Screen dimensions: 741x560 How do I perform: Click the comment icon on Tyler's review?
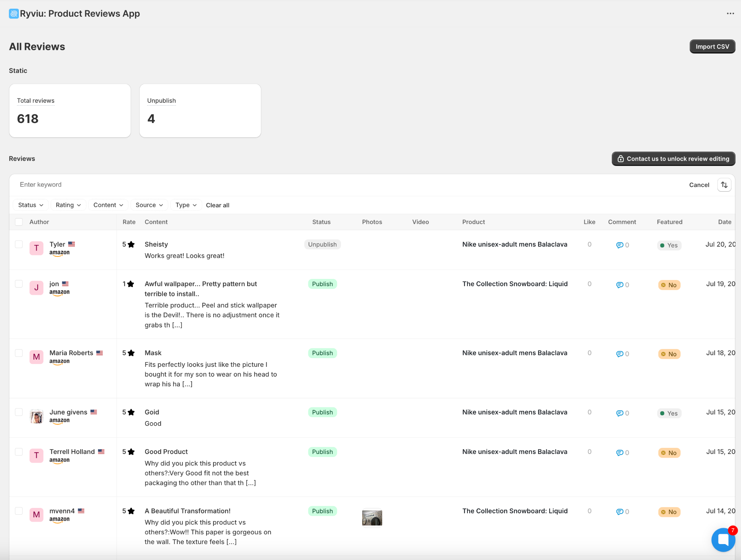[x=619, y=245]
